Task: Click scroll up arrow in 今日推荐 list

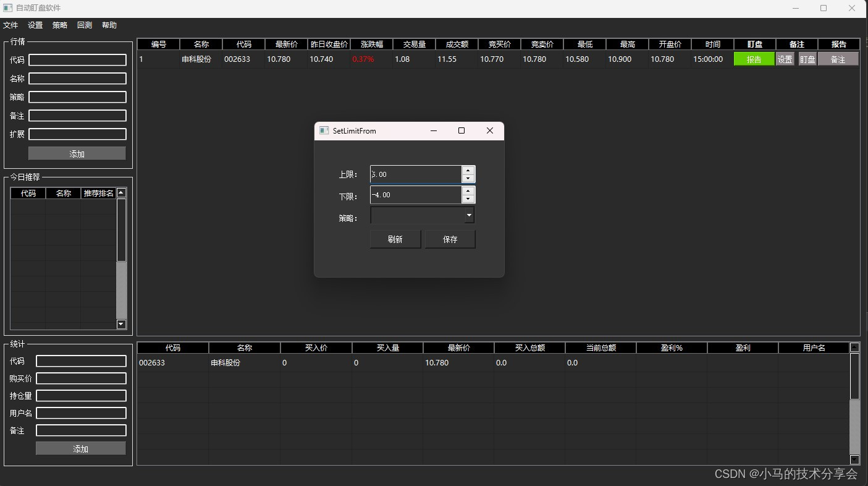Action: (121, 193)
